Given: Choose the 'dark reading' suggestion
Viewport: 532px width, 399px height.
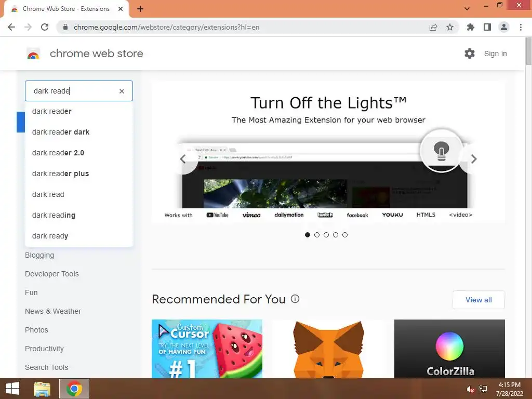Looking at the screenshot, I should (x=79, y=215).
